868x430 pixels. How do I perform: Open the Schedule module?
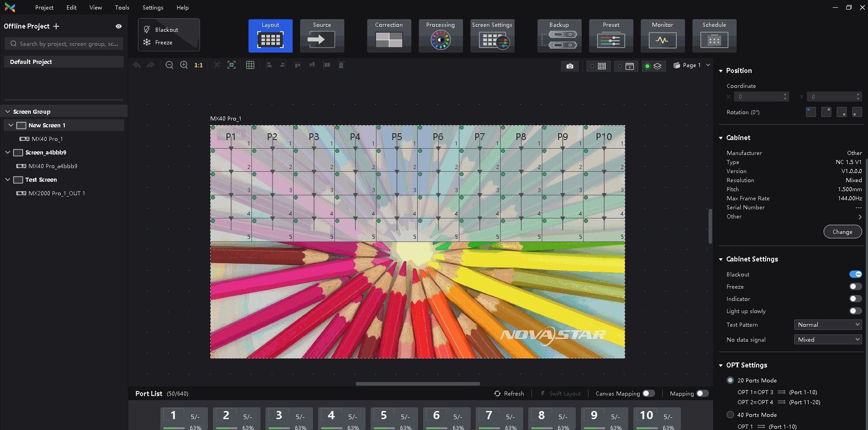click(714, 36)
